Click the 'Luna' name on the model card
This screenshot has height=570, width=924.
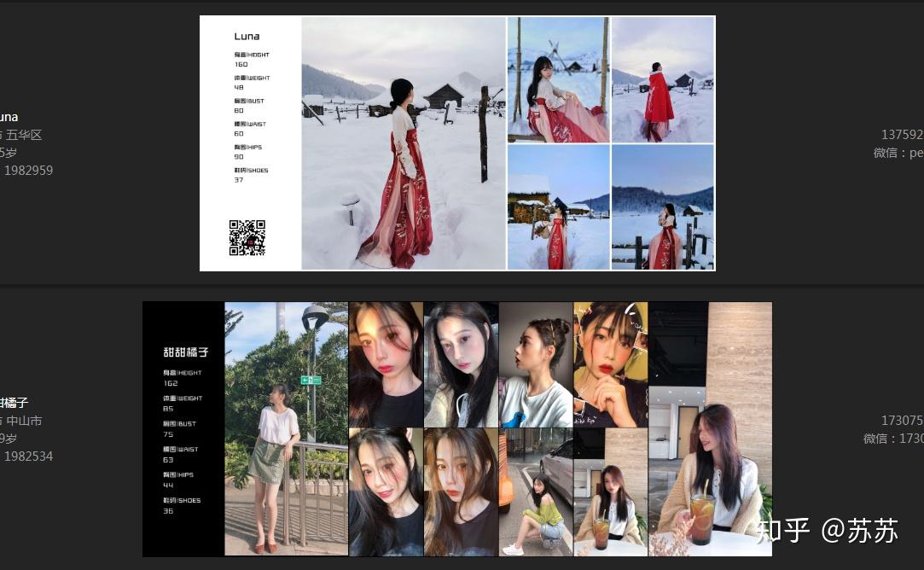[x=247, y=37]
